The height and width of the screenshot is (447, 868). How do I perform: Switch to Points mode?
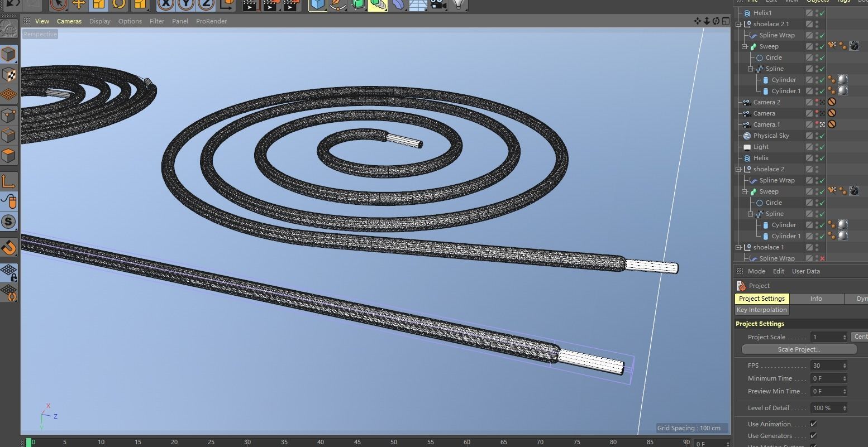(9, 115)
